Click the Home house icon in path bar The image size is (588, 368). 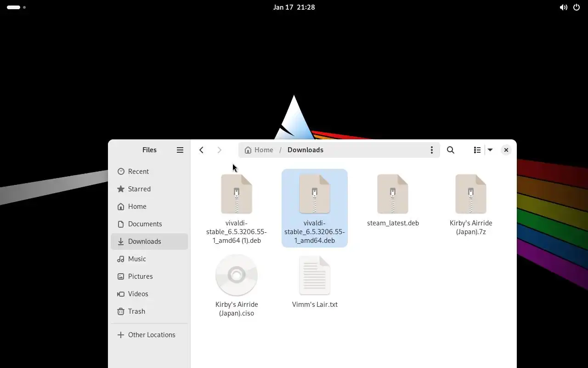pyautogui.click(x=248, y=150)
